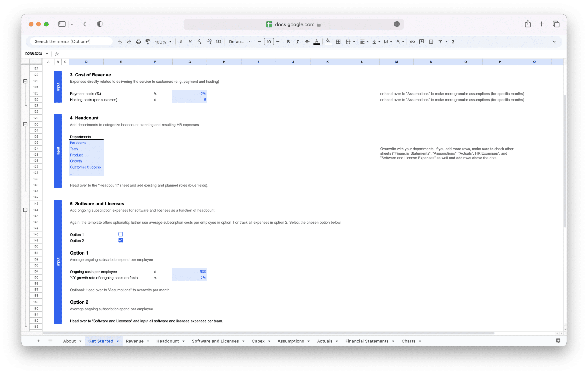This screenshot has width=588, height=374.
Task: Switch to the Assumptions sheet tab
Action: click(291, 341)
